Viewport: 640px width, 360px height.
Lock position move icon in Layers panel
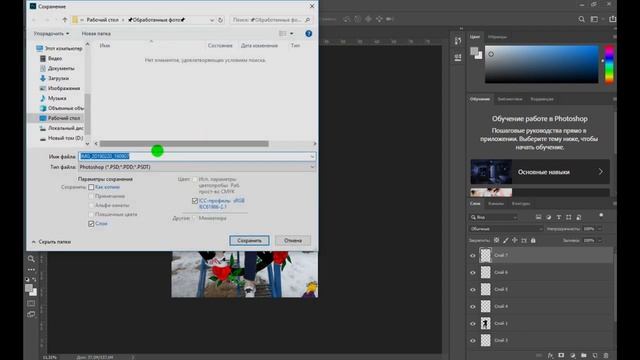point(515,240)
